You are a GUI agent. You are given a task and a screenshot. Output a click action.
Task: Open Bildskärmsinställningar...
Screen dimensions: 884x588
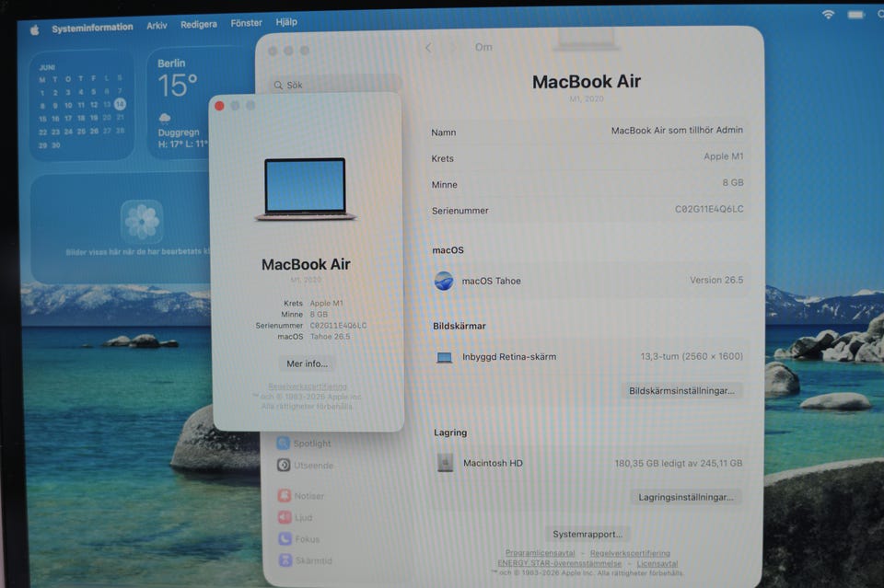[x=681, y=390]
